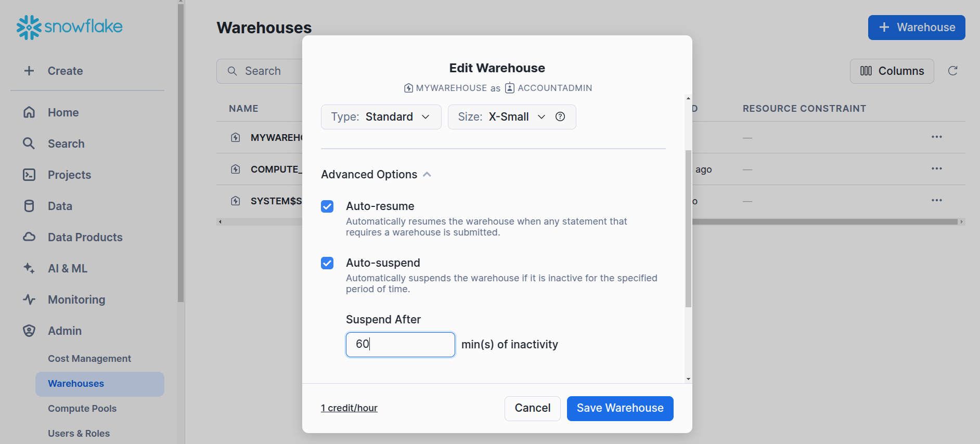Uncheck the Auto-resume checkbox
This screenshot has width=980, height=444.
(x=327, y=206)
